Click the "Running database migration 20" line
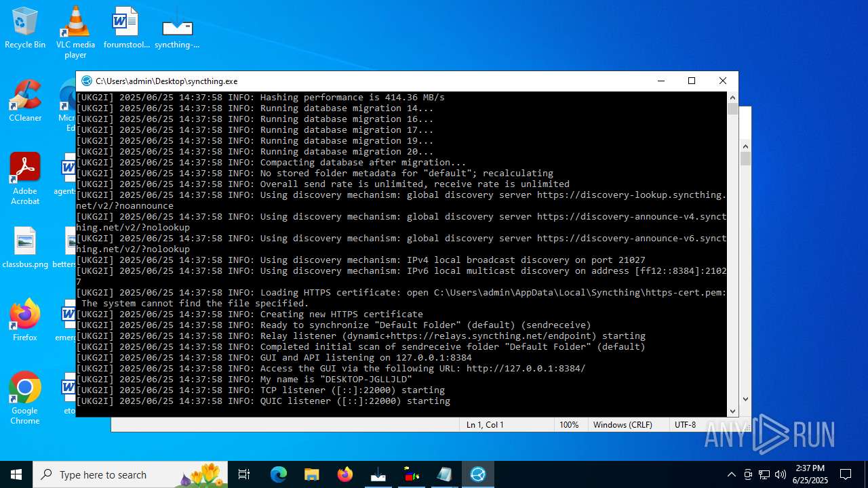 click(x=255, y=152)
